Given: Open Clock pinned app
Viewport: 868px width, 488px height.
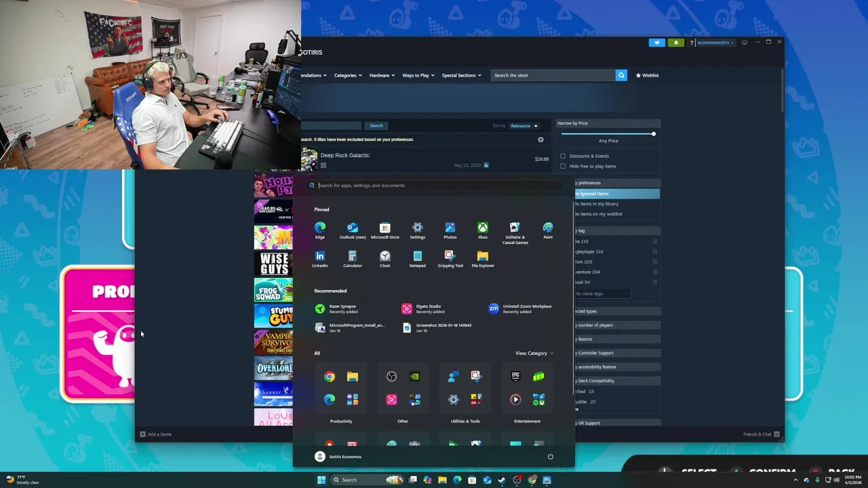Looking at the screenshot, I should pos(384,259).
